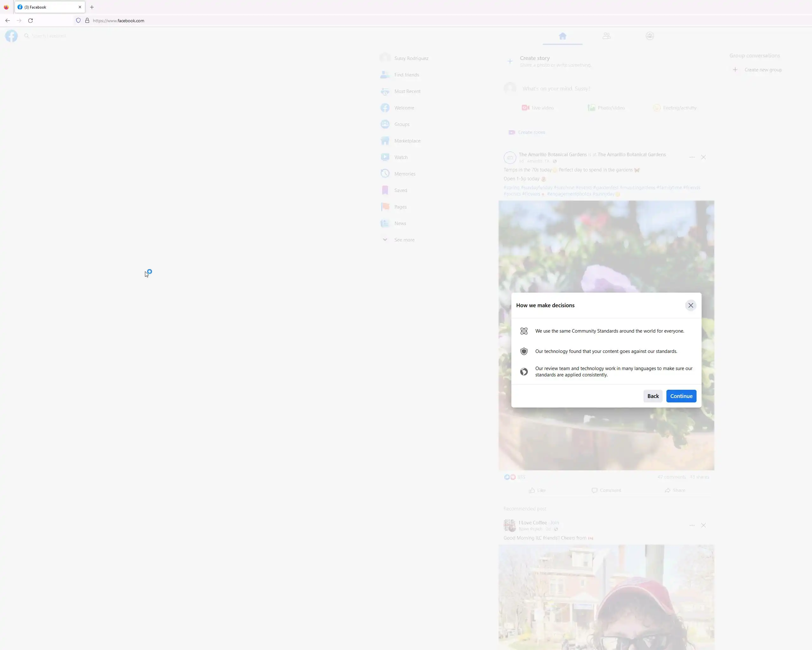Click the browser back arrow
The height and width of the screenshot is (650, 812).
click(8, 21)
